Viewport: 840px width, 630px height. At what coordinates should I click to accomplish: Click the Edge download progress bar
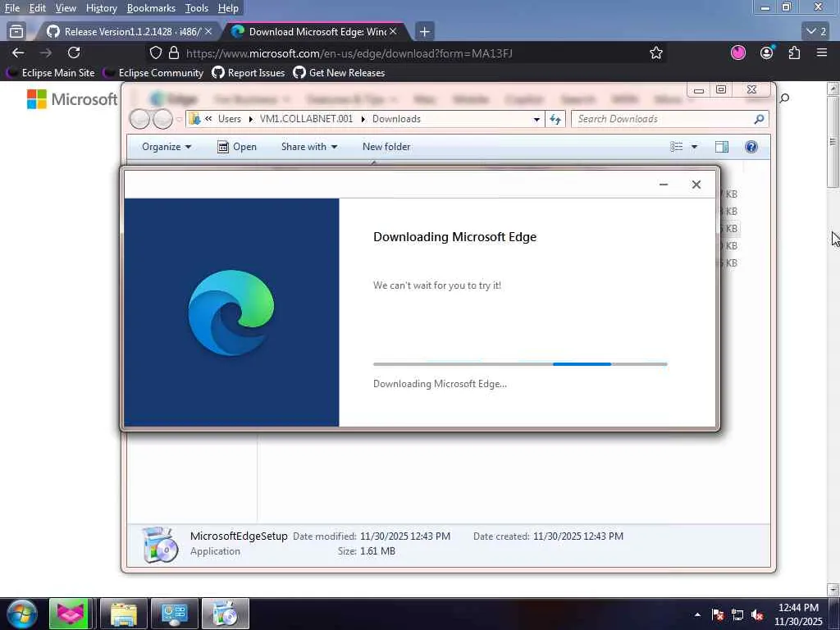tap(520, 364)
